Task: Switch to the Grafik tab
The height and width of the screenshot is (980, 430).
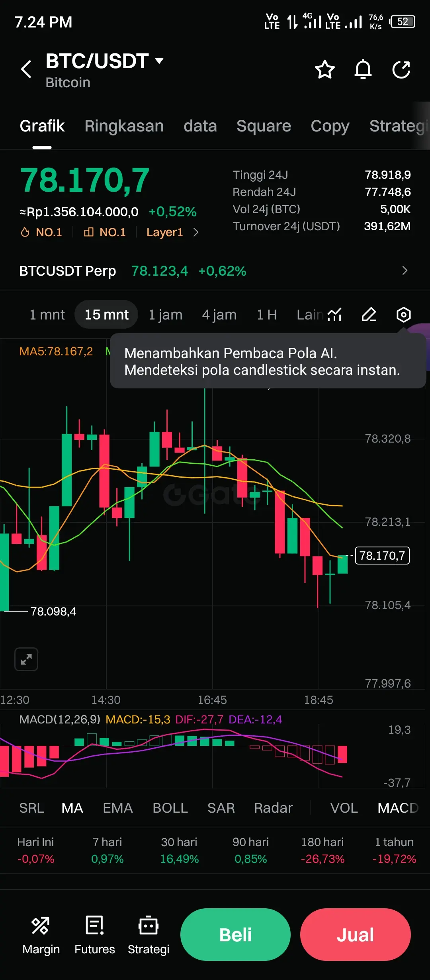Action: tap(42, 126)
